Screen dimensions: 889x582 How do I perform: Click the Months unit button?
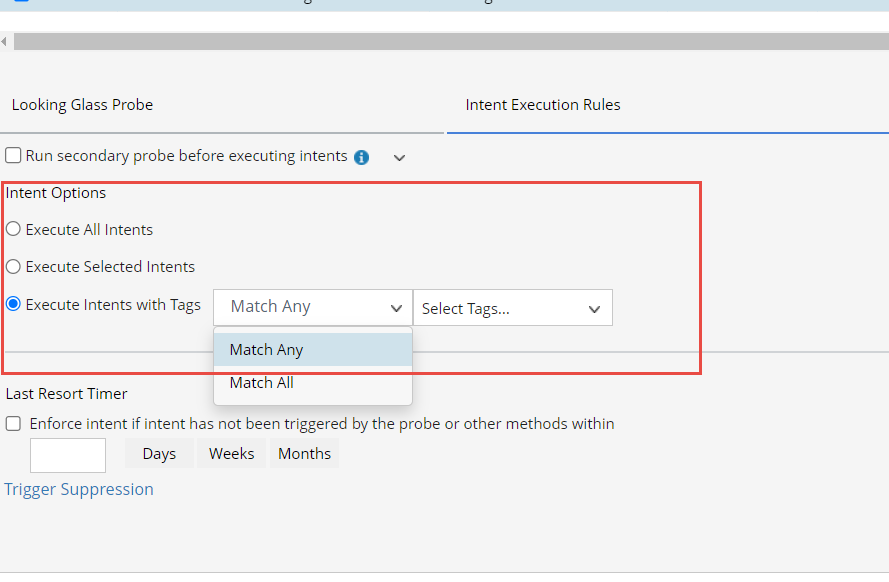304,454
